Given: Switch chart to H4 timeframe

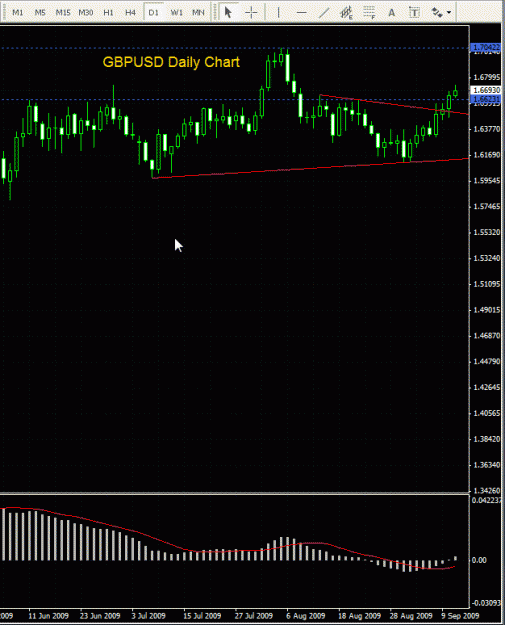Looking at the screenshot, I should click(130, 12).
